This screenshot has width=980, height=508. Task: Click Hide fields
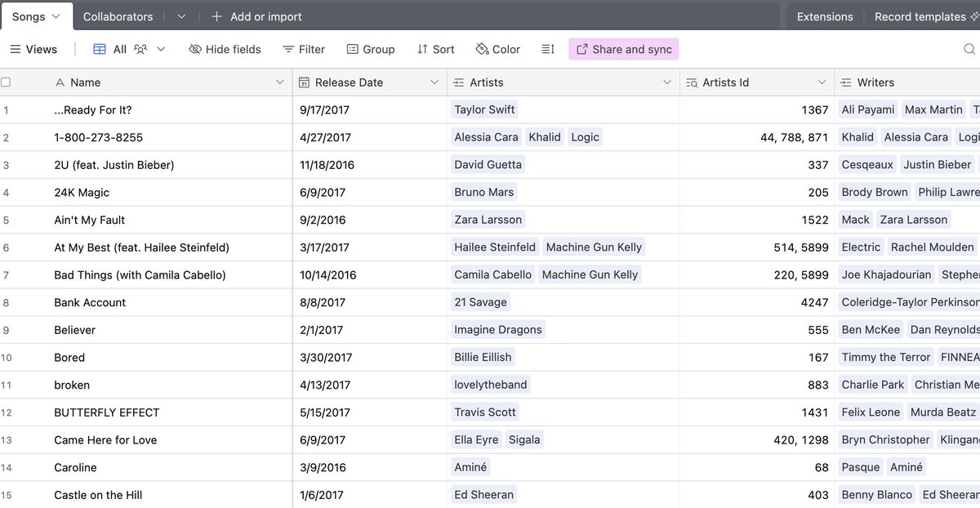coord(225,49)
